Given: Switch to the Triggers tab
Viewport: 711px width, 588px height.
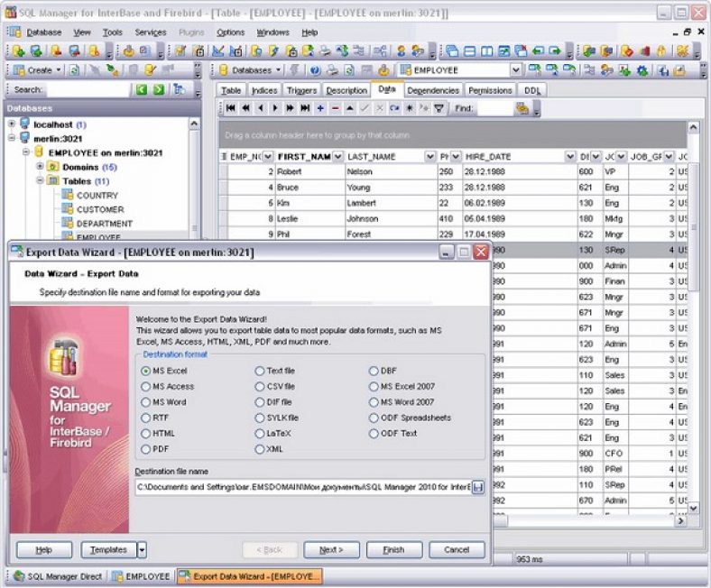Looking at the screenshot, I should [301, 90].
